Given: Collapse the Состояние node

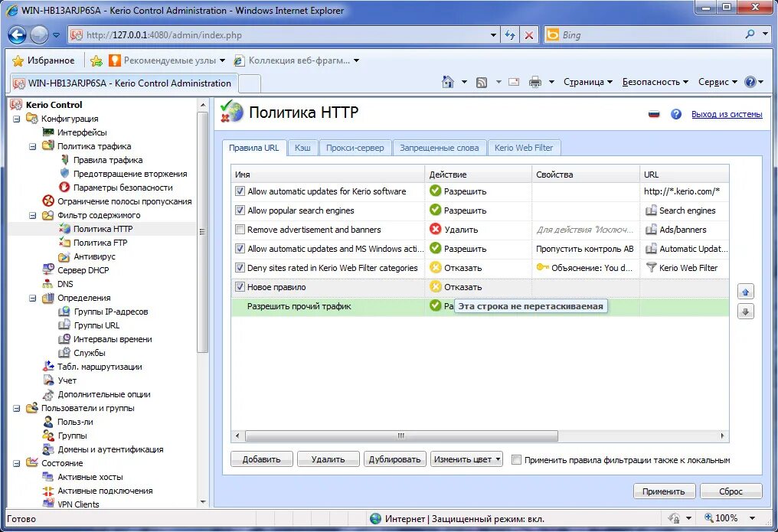Looking at the screenshot, I should click(x=16, y=463).
